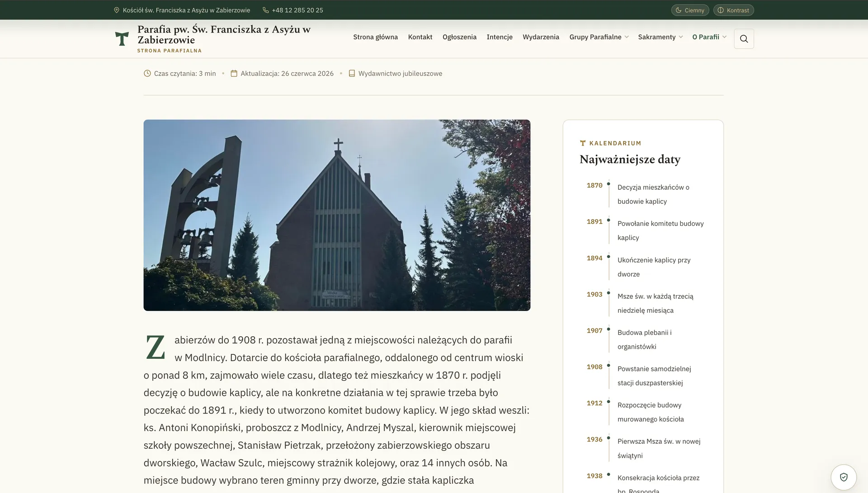This screenshot has width=868, height=493.
Task: Click the calendar icon beside Aktualizacja
Action: click(234, 73)
